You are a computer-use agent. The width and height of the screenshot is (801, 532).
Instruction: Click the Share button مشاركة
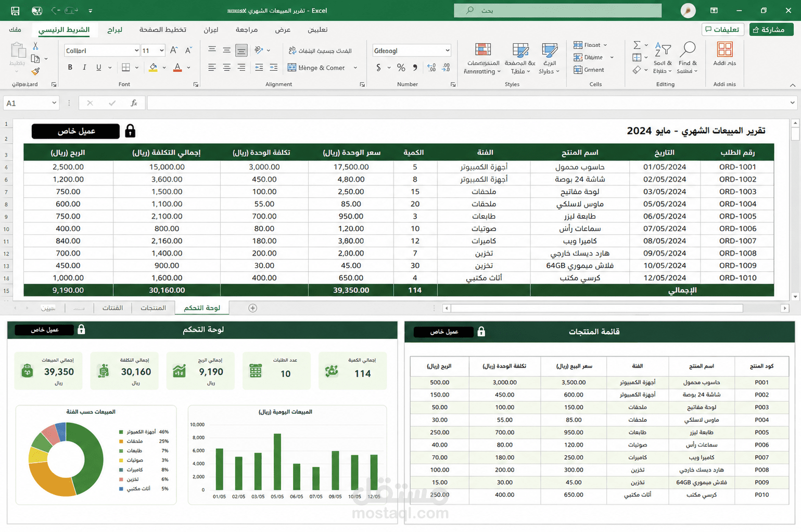point(771,30)
